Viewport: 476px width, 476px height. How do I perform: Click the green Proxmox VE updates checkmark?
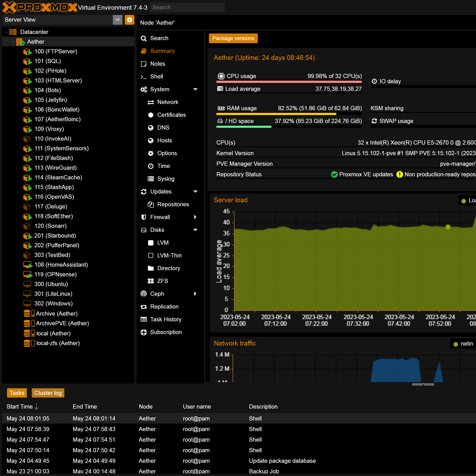click(x=334, y=175)
